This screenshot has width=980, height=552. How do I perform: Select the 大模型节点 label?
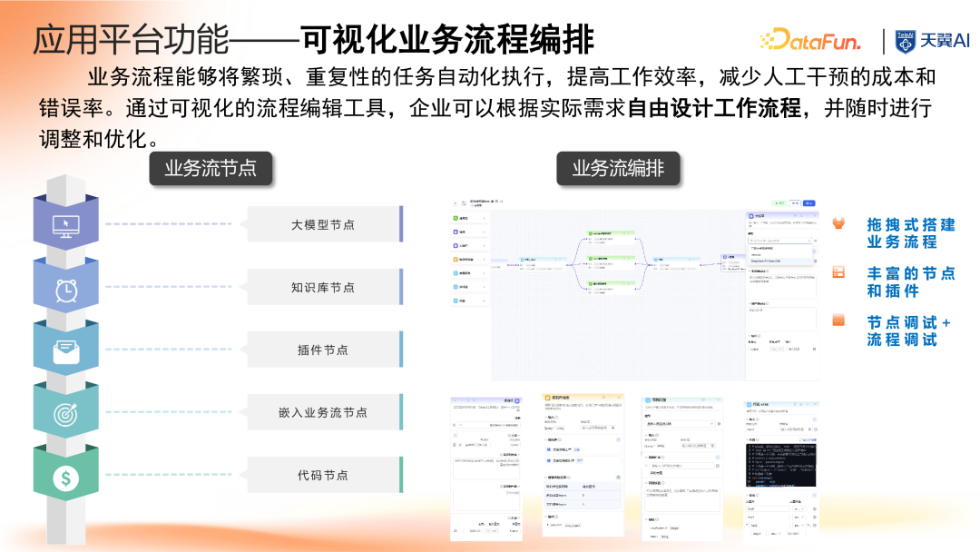click(x=323, y=224)
